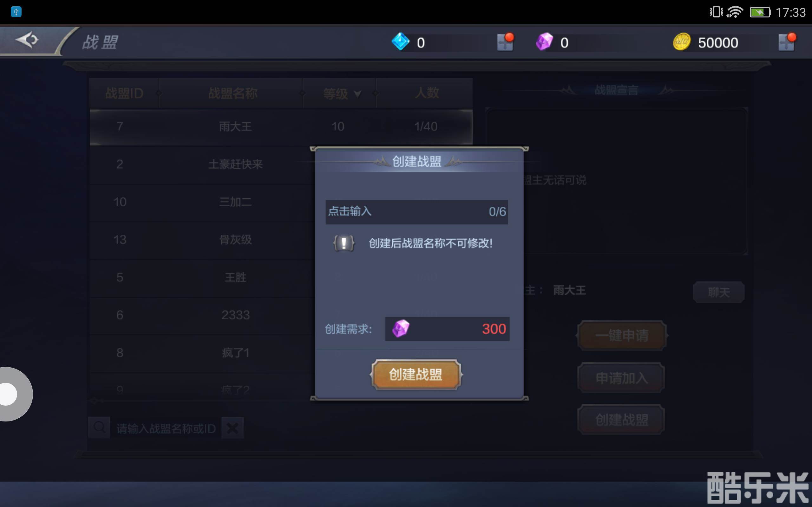This screenshot has width=812, height=507.
Task: Clear search with the X icon
Action: click(x=232, y=428)
